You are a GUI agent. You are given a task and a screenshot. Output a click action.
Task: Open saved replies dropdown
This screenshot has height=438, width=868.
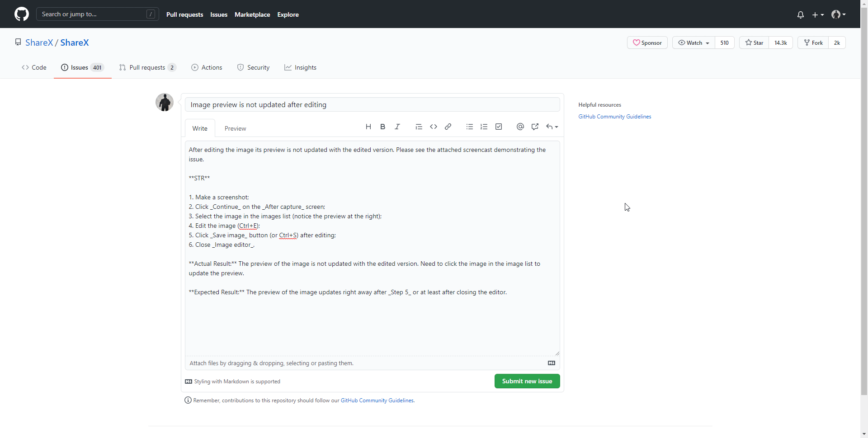click(552, 127)
